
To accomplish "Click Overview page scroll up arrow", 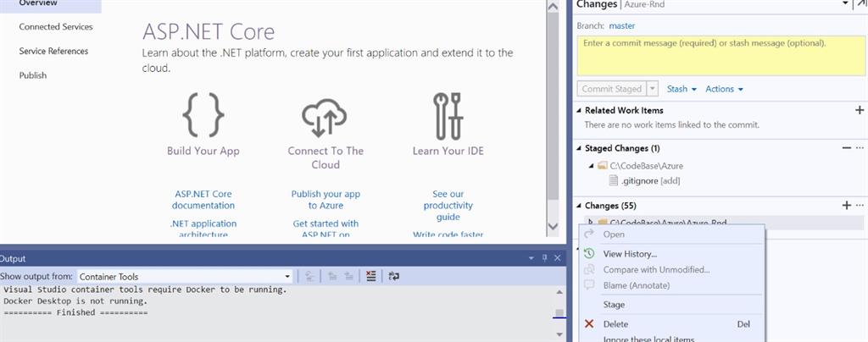I will tap(553, 6).
